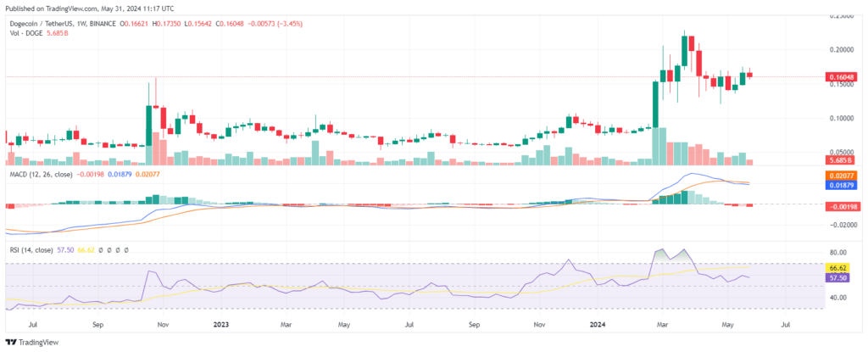Image resolution: width=868 pixels, height=352 pixels.
Task: Click the 'Vol · DOGE' indicator label
Action: coord(28,33)
